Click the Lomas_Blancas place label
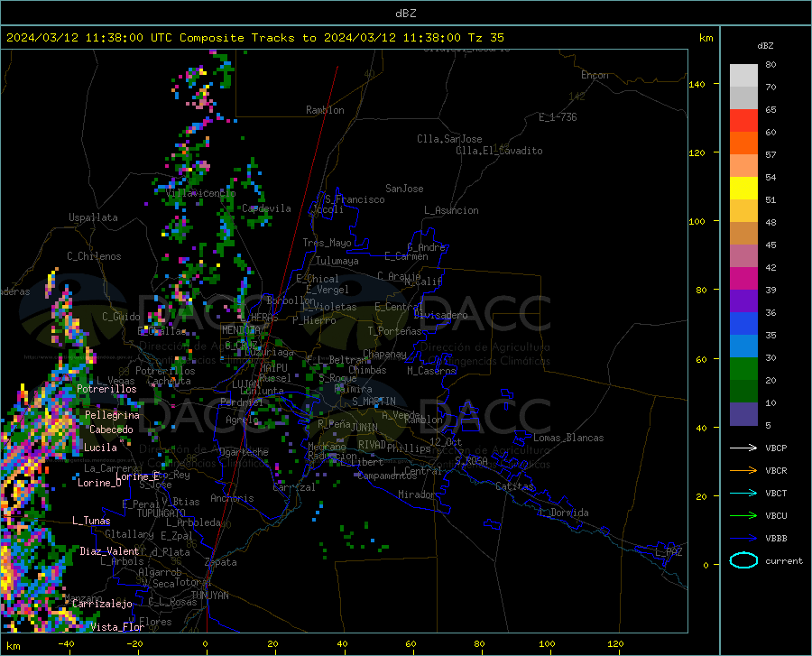The width and height of the screenshot is (812, 656). coord(568,438)
